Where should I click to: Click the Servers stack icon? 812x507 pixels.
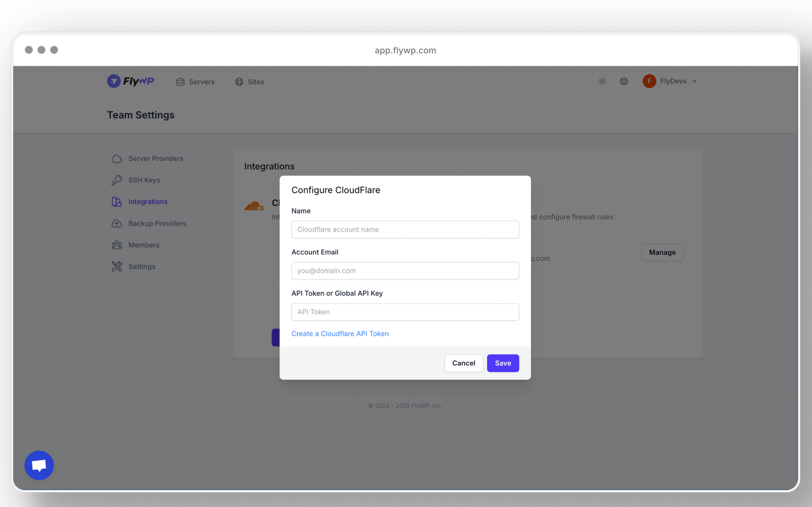pos(180,82)
